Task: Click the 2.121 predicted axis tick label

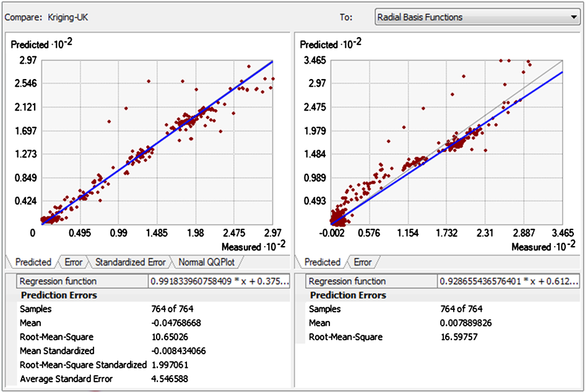Action: [x=26, y=108]
